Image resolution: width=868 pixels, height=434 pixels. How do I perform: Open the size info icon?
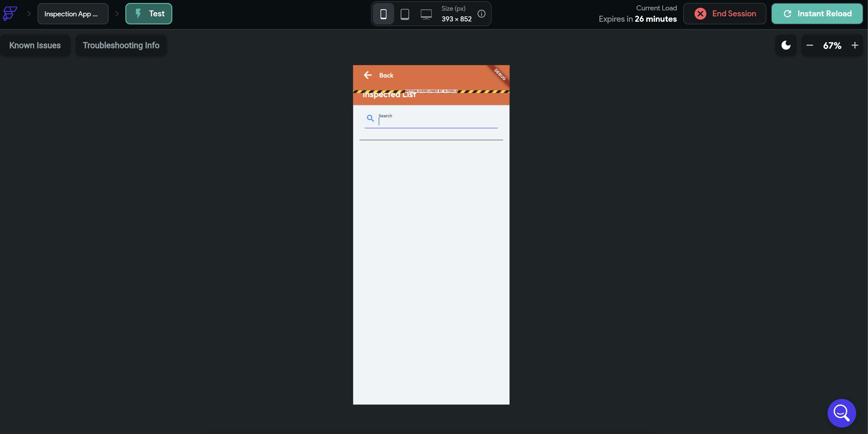pyautogui.click(x=482, y=13)
